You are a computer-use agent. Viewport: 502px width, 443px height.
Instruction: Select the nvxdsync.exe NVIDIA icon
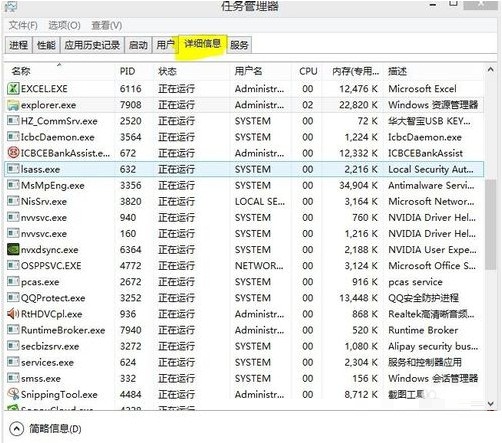tap(13, 249)
